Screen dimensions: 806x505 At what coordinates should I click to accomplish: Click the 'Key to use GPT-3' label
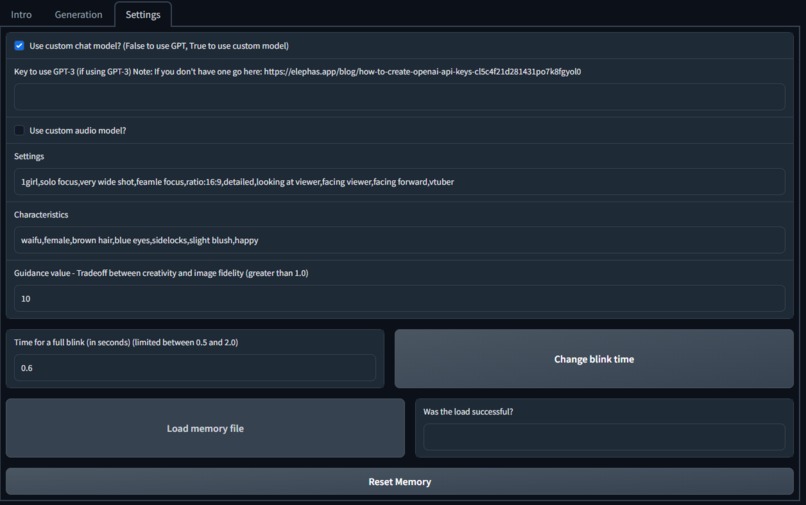[x=297, y=71]
